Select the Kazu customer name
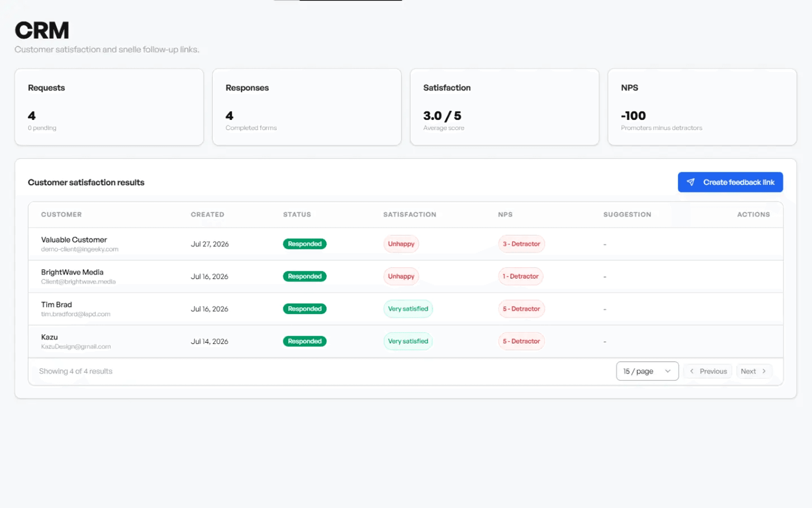 coord(49,337)
